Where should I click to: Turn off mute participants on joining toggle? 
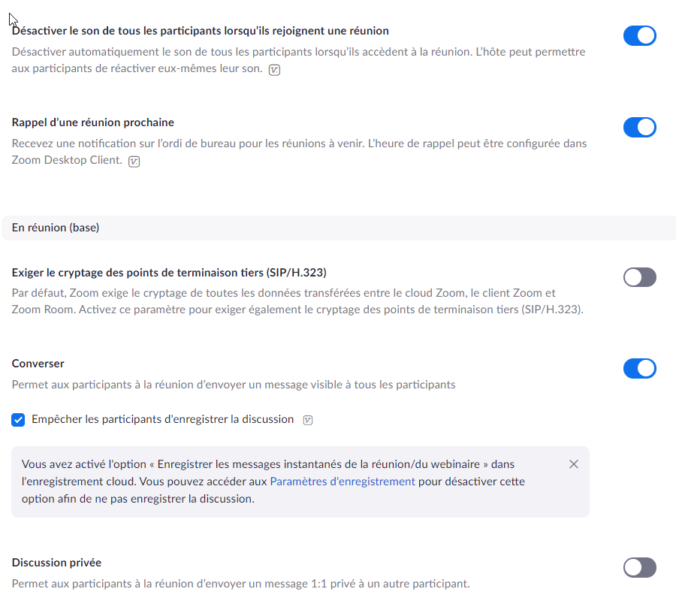(639, 36)
